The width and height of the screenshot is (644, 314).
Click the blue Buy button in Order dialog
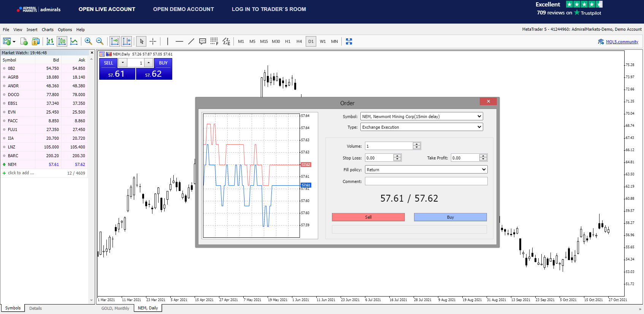point(450,217)
